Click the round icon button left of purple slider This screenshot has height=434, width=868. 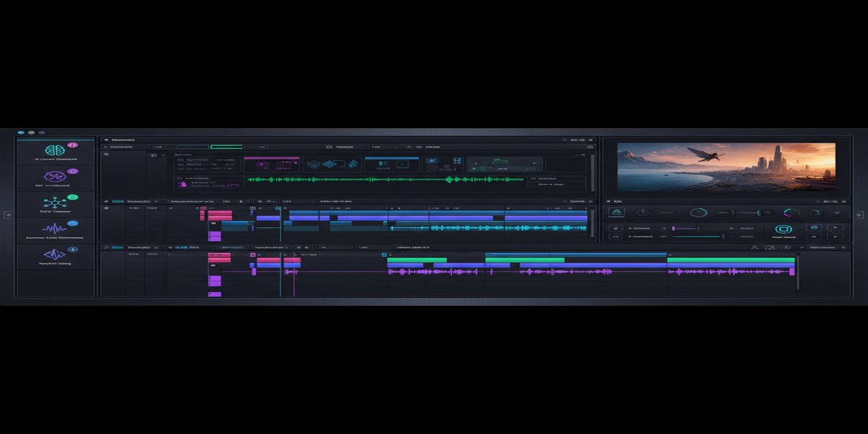pos(616,228)
